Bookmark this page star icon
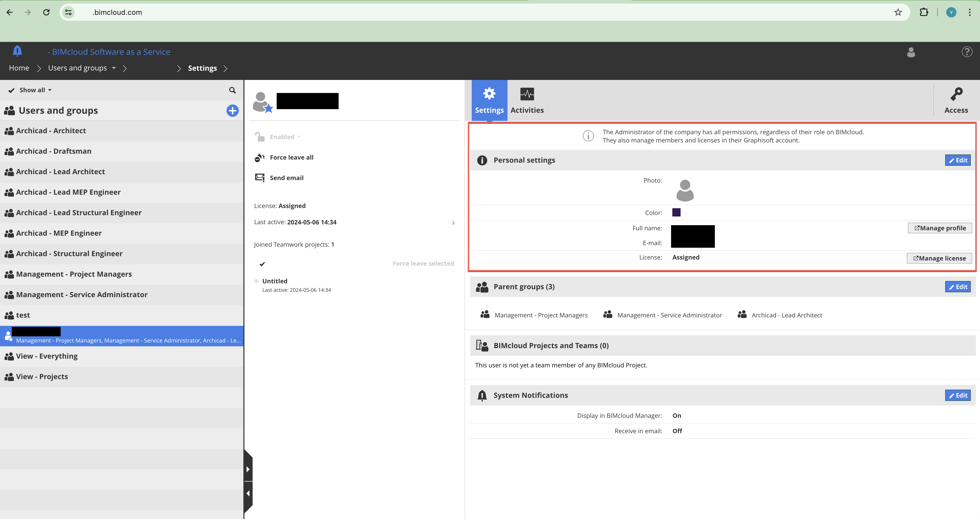Viewport: 980px width, 519px height. coord(898,12)
